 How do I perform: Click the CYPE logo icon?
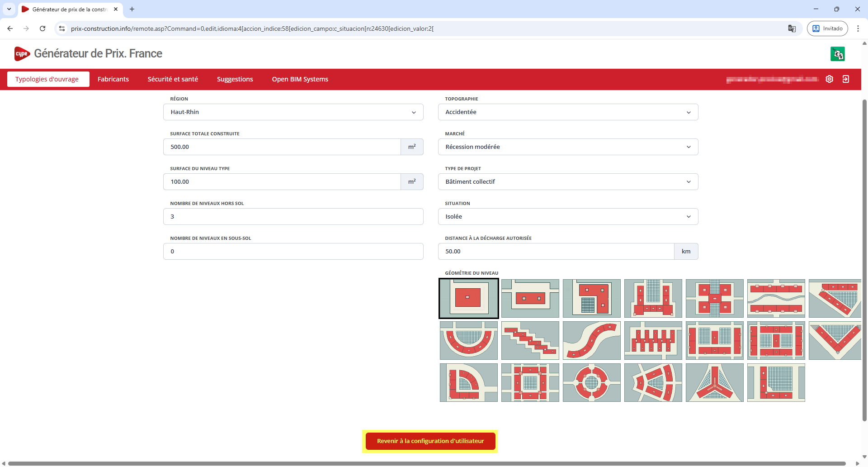(22, 54)
